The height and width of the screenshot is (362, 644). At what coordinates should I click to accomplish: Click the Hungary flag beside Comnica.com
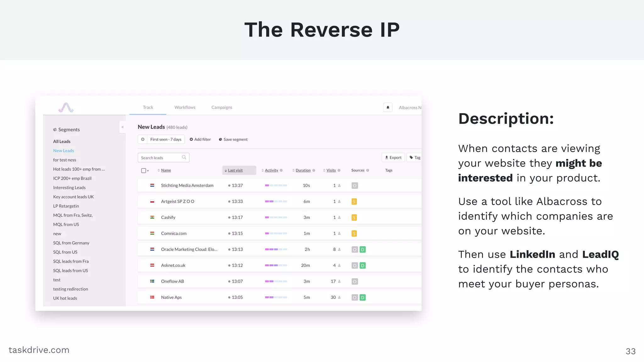point(152,233)
